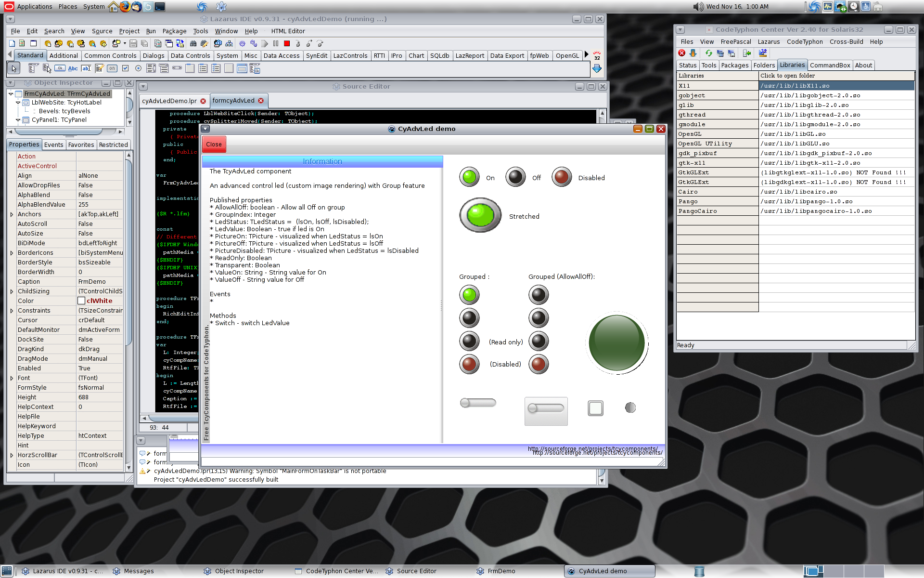The image size is (924, 578).
Task: Expand the Anchors property
Action: 12,214
